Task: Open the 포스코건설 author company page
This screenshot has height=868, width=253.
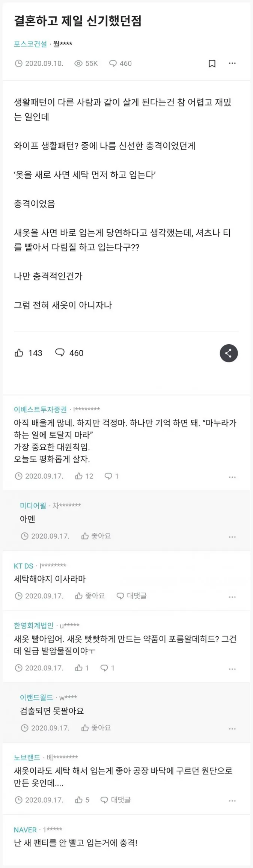Action: tap(30, 44)
